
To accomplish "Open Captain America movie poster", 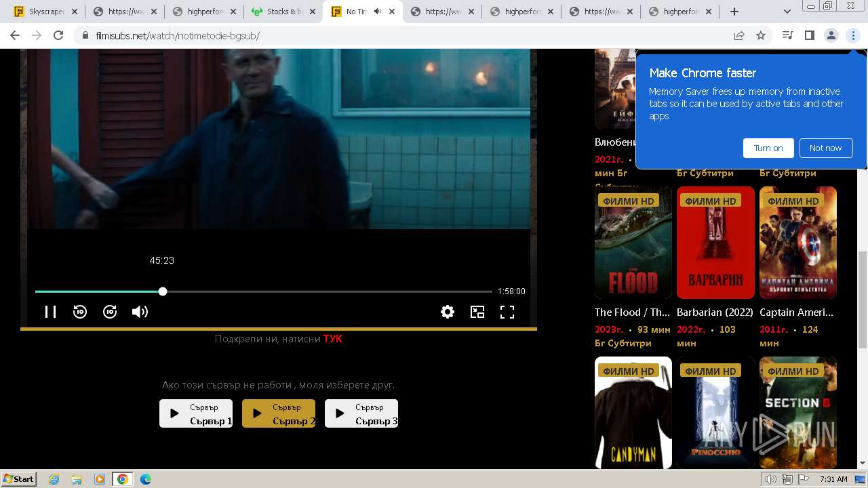I will tap(798, 243).
